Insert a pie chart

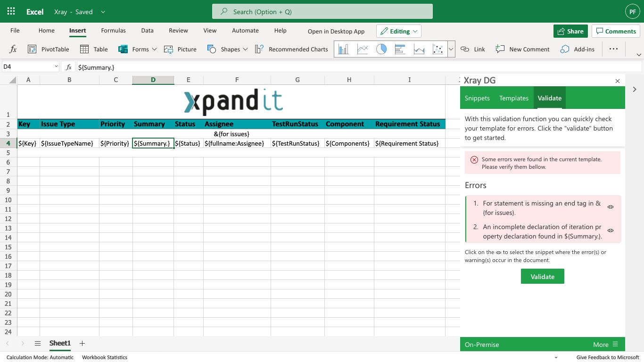381,49
